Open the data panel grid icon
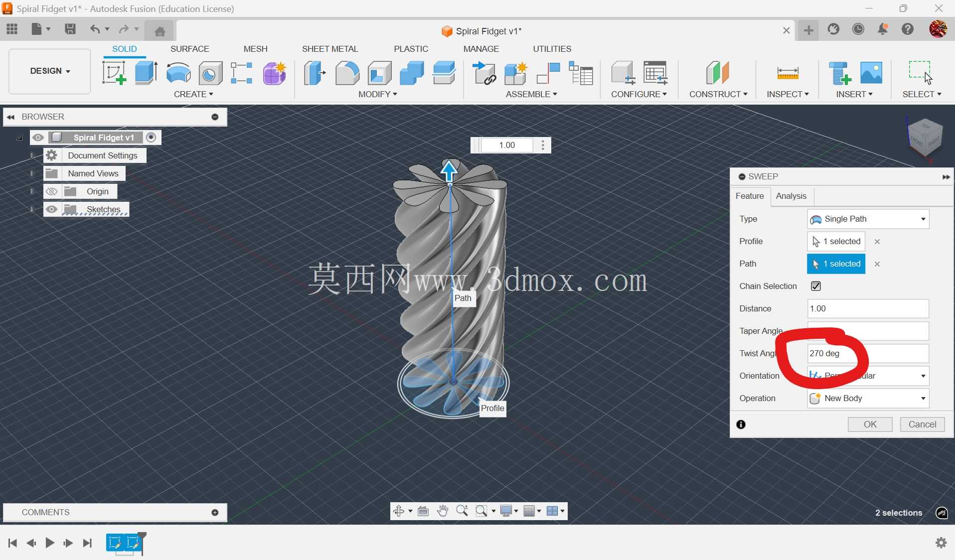Screen dimensions: 955x560 pos(12,29)
